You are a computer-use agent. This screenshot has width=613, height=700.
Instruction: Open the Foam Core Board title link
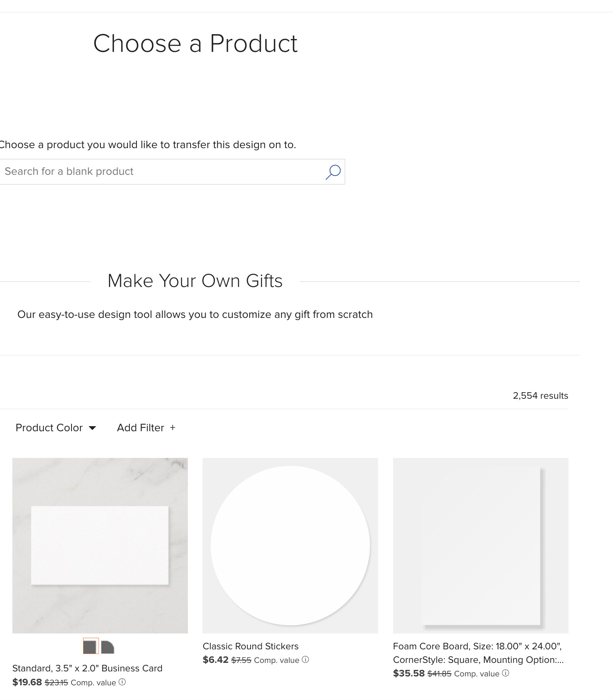pos(478,653)
